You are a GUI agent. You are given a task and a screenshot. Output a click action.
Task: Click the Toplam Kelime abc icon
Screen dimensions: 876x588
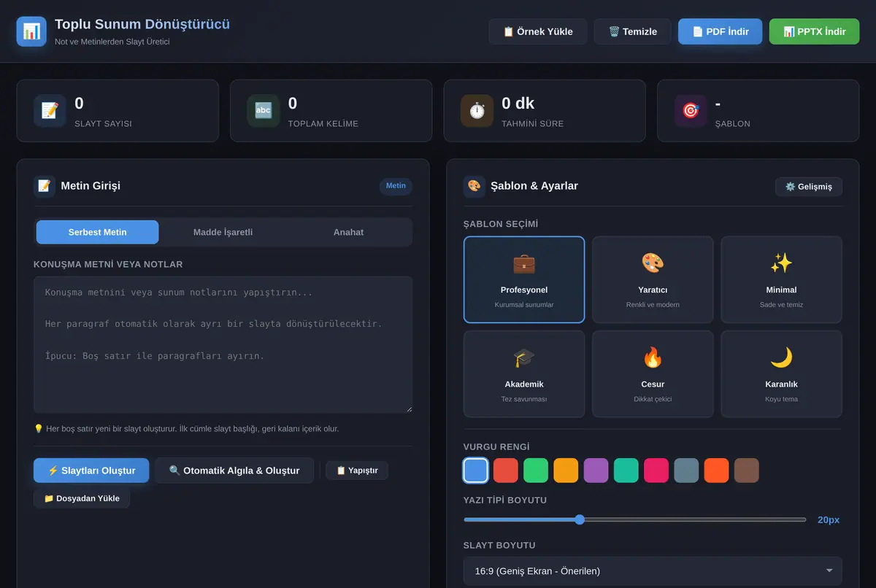tap(264, 111)
